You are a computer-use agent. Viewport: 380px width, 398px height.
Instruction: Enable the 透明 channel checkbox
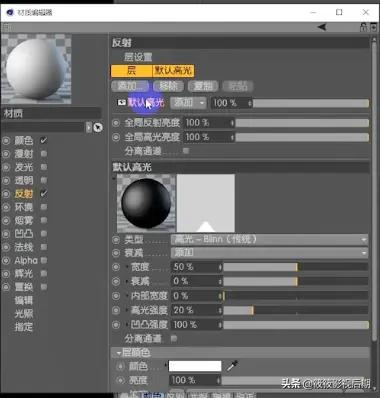point(44,180)
